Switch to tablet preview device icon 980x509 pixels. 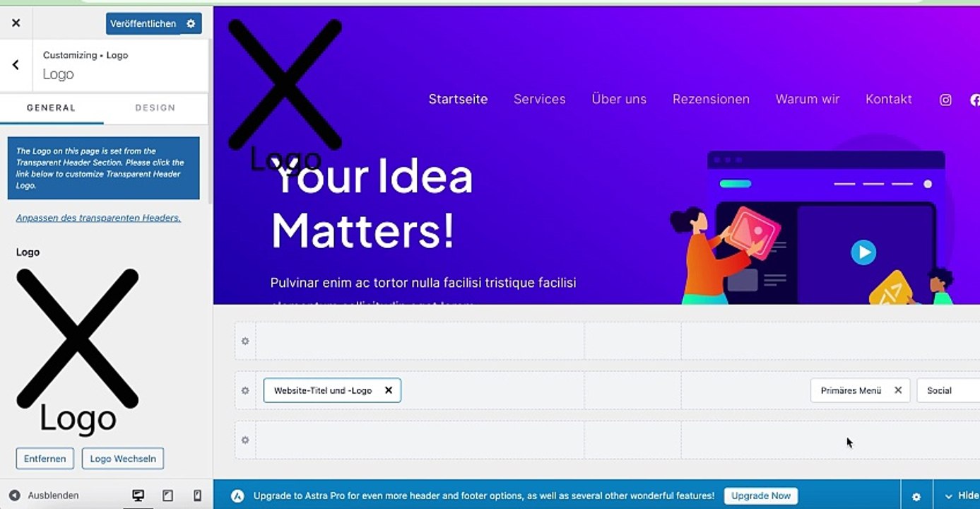167,496
